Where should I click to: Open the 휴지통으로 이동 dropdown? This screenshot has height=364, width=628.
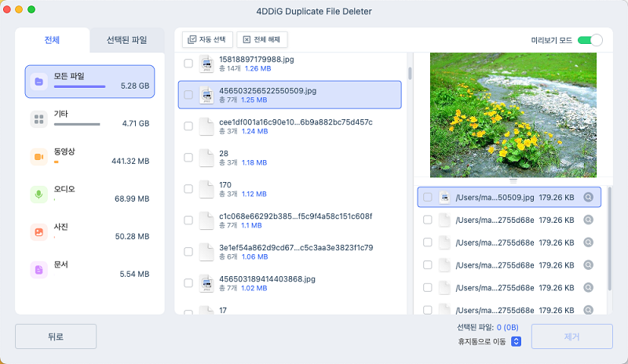[517, 341]
